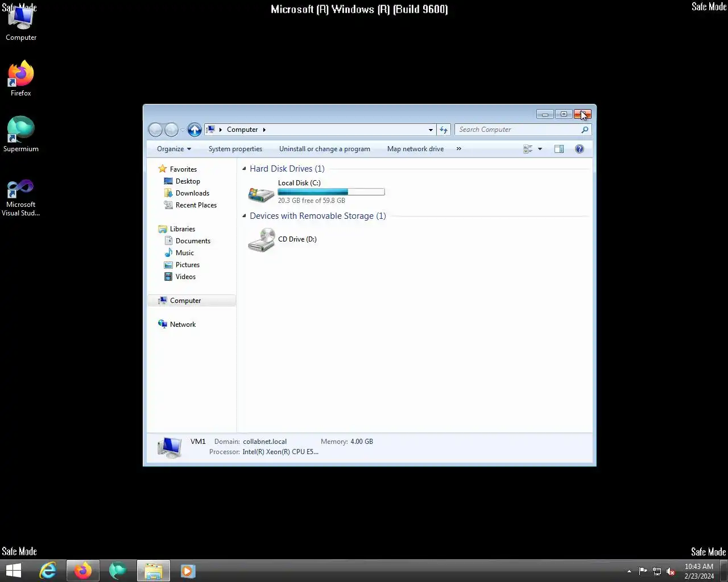Minimize the Computer window
The height and width of the screenshot is (582, 728).
click(x=545, y=114)
